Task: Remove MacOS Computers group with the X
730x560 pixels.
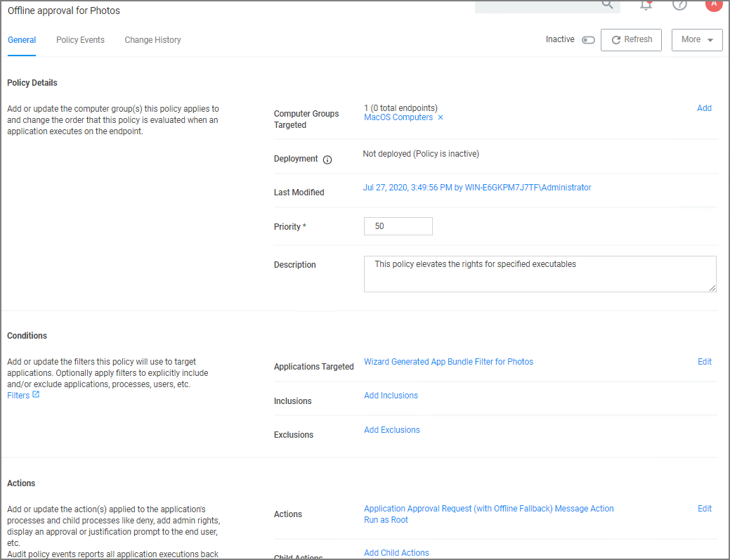Action: tap(441, 118)
